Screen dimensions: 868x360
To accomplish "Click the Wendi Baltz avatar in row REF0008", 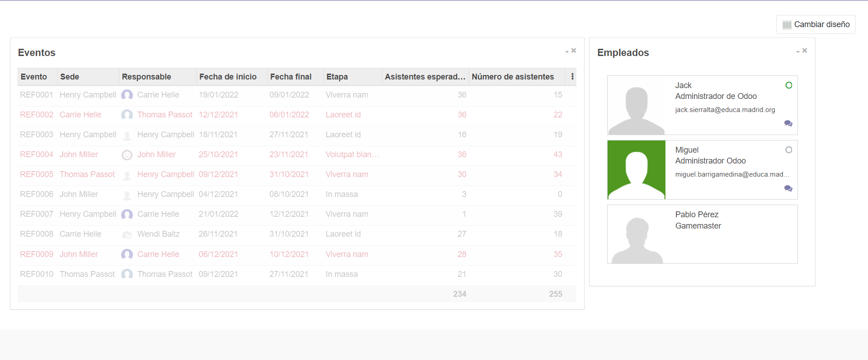I will click(x=127, y=234).
